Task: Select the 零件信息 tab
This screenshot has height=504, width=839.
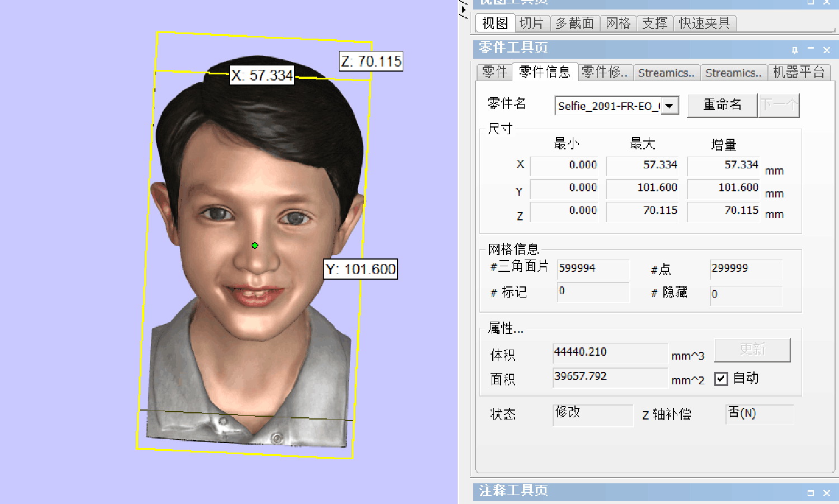Action: [545, 72]
